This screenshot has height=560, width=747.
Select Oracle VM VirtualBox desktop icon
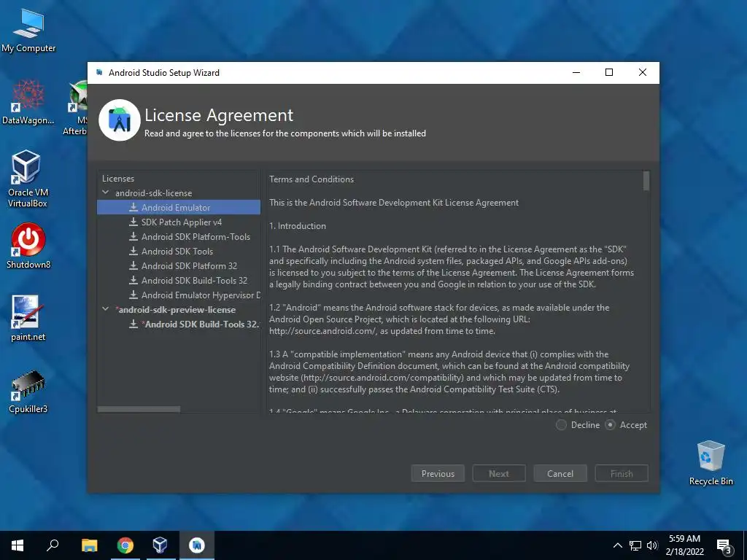28,179
